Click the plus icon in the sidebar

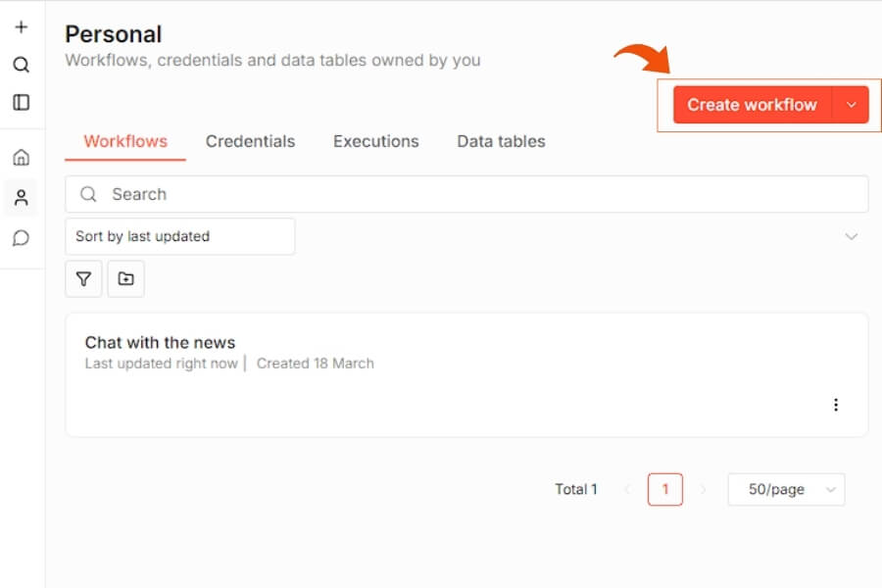22,27
